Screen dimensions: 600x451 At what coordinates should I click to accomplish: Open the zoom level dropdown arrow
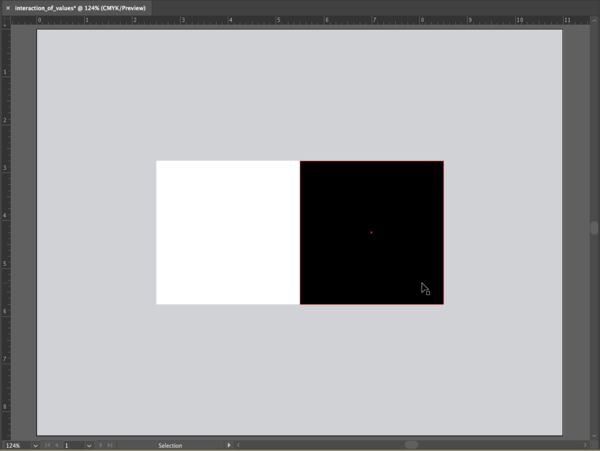[36, 444]
